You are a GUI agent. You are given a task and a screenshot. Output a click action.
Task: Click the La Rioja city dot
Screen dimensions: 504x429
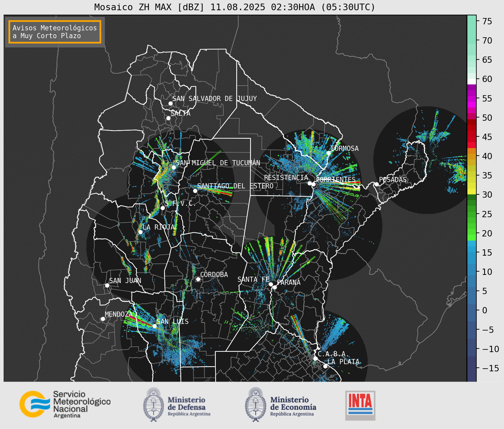[140, 232]
